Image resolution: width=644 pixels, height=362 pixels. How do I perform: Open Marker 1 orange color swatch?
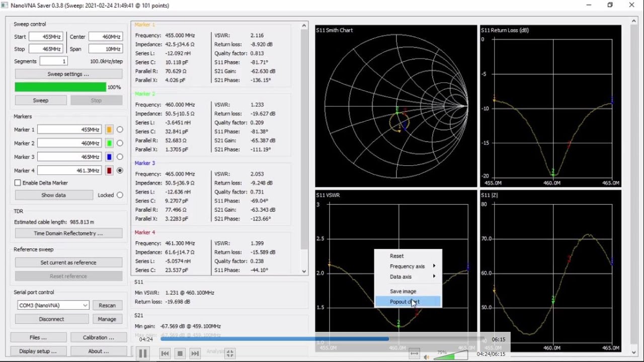109,130
